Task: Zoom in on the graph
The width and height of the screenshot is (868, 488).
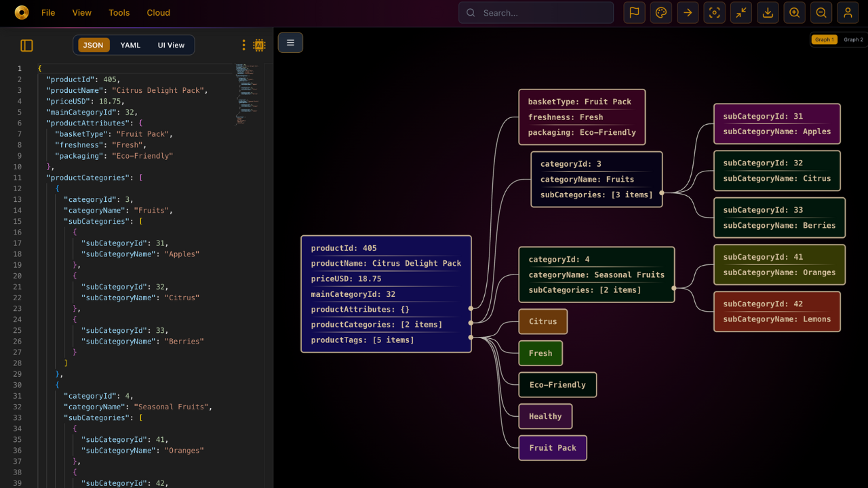Action: (x=794, y=12)
